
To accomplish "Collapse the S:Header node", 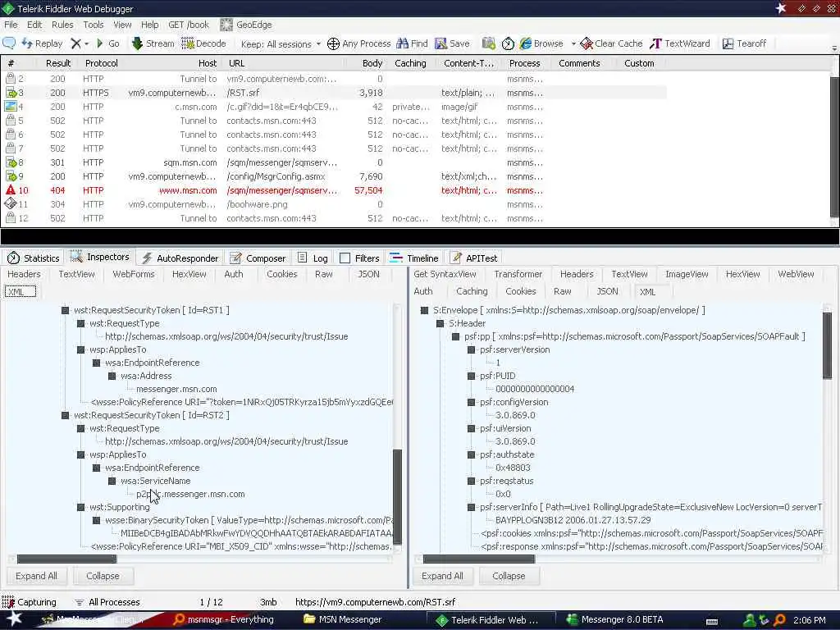I will [x=440, y=323].
